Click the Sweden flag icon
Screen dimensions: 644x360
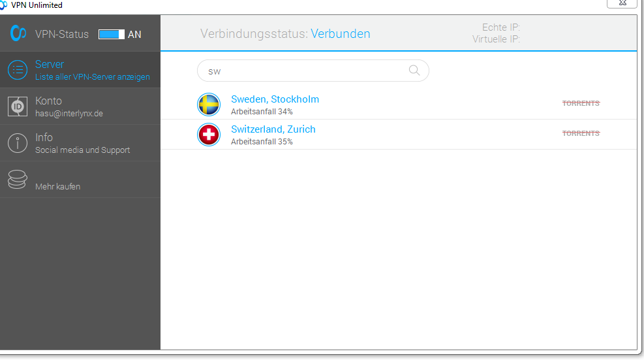tap(209, 105)
